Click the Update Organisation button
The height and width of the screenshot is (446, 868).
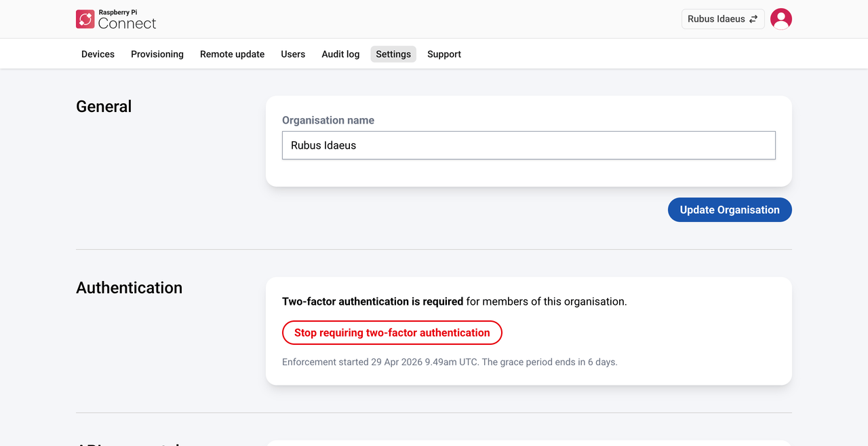(730, 210)
